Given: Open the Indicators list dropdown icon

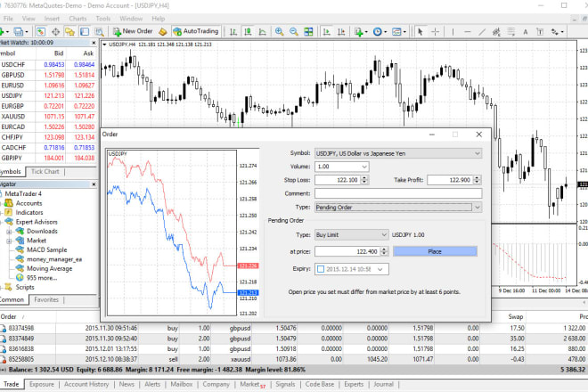Looking at the screenshot, I should [x=361, y=31].
